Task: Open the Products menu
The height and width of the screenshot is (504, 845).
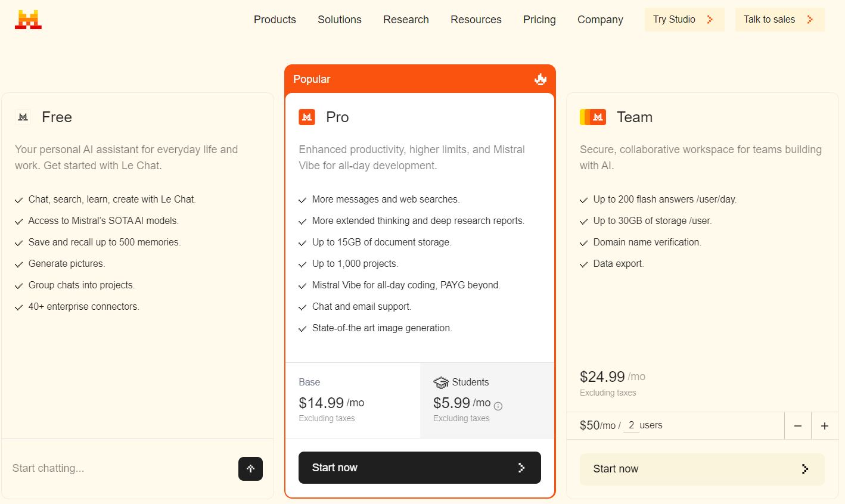Action: pyautogui.click(x=275, y=20)
